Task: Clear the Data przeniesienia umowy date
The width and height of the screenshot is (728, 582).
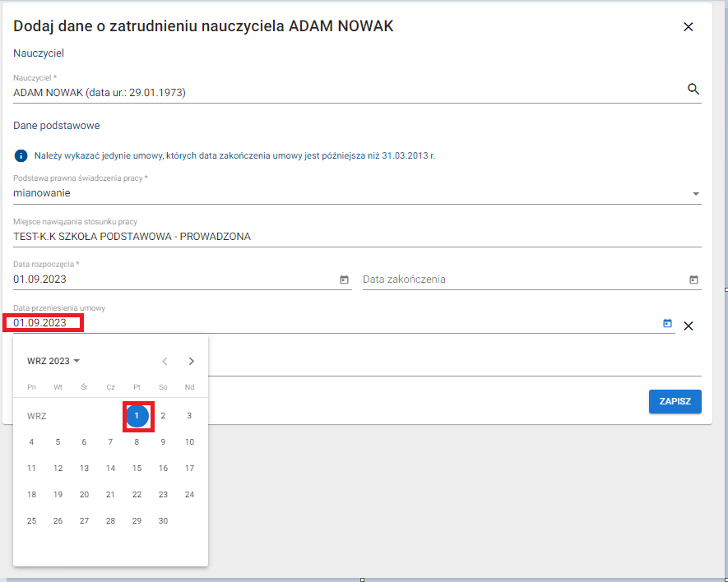Action: tap(689, 326)
